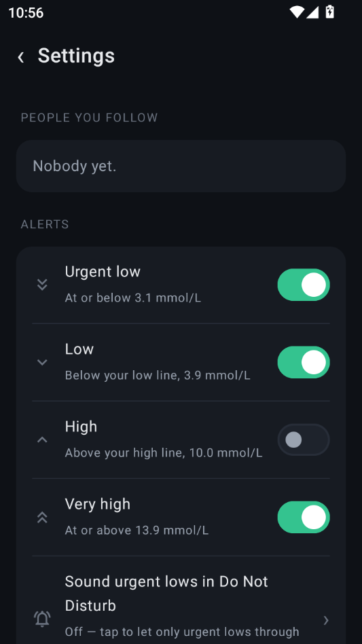The width and height of the screenshot is (362, 644).
Task: Tap the Wi-Fi status bar icon
Action: 296,12
